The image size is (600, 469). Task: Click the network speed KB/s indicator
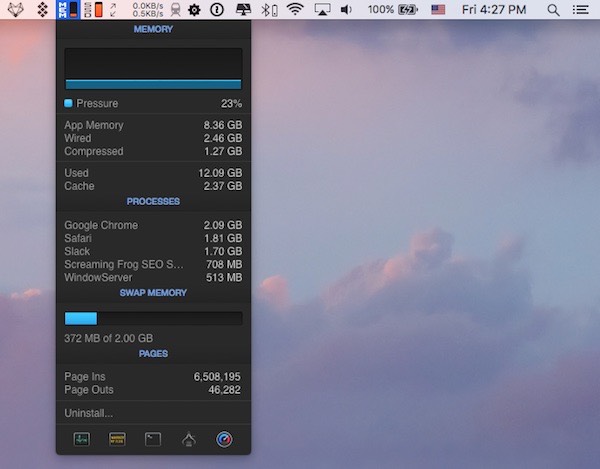148,10
